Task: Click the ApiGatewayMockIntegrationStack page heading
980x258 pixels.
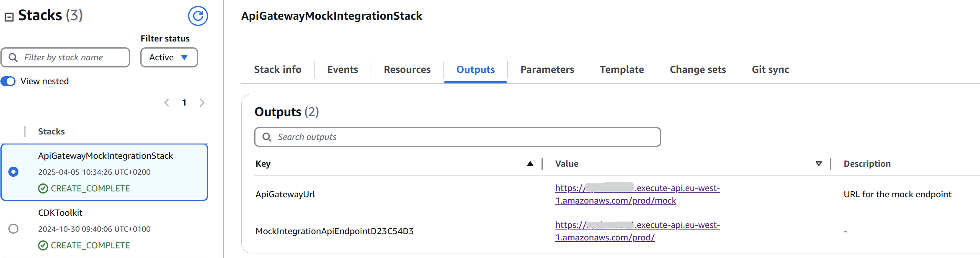Action: 332,16
